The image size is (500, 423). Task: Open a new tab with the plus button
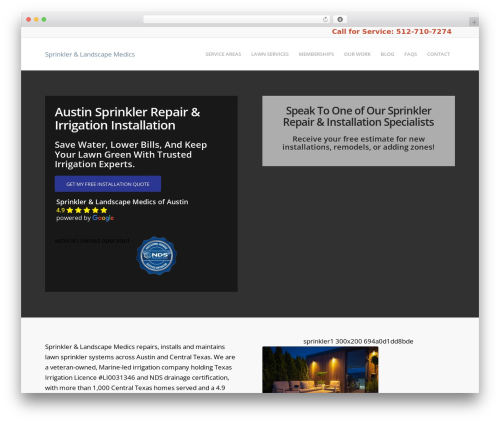(x=474, y=22)
